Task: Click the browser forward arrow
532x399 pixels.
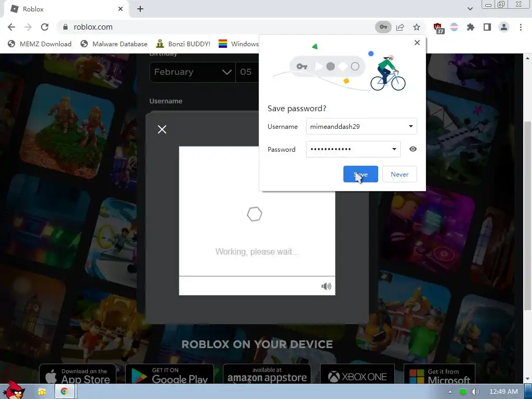Action: (28, 27)
